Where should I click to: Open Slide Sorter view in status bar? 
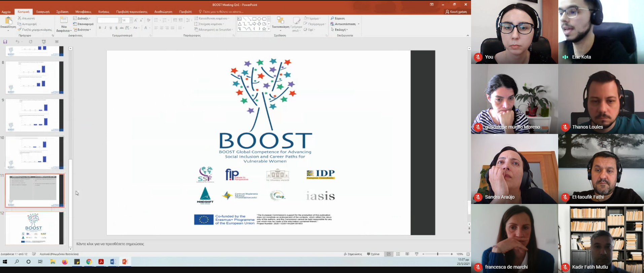(398, 254)
